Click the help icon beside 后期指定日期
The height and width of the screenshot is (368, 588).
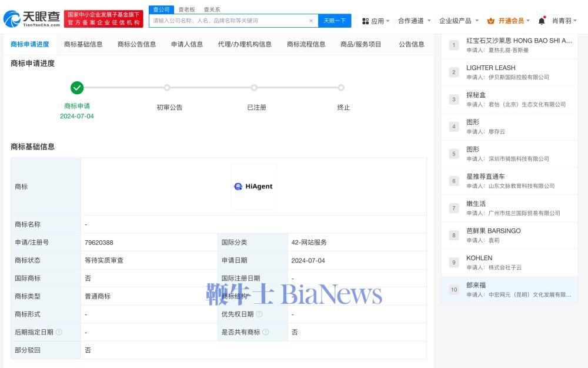click(x=59, y=332)
